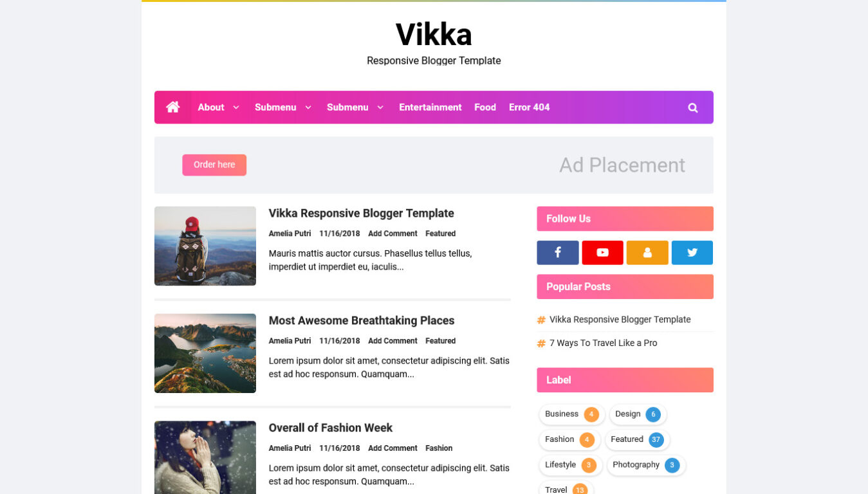Image resolution: width=868 pixels, height=494 pixels.
Task: Open the backpack traveler post thumbnail
Action: 205,246
